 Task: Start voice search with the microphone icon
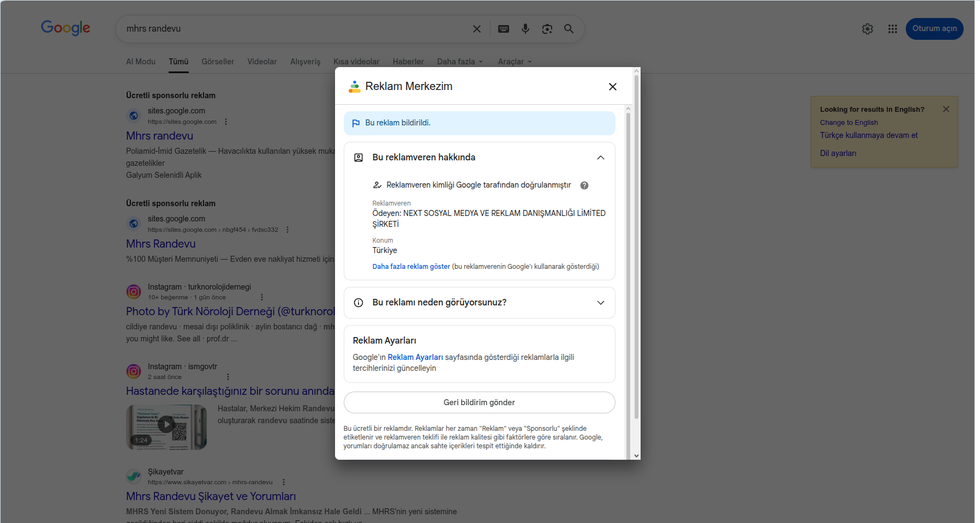tap(525, 29)
